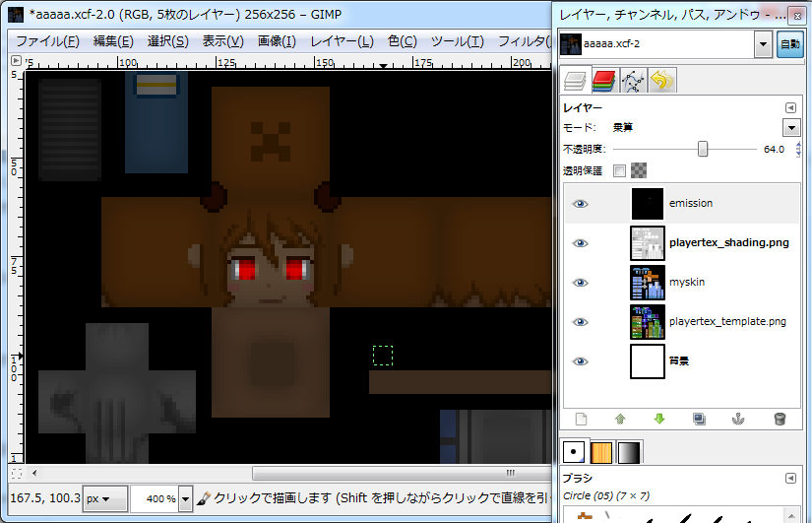Open the ファイル(F) menu
The width and height of the screenshot is (812, 523).
tap(47, 41)
